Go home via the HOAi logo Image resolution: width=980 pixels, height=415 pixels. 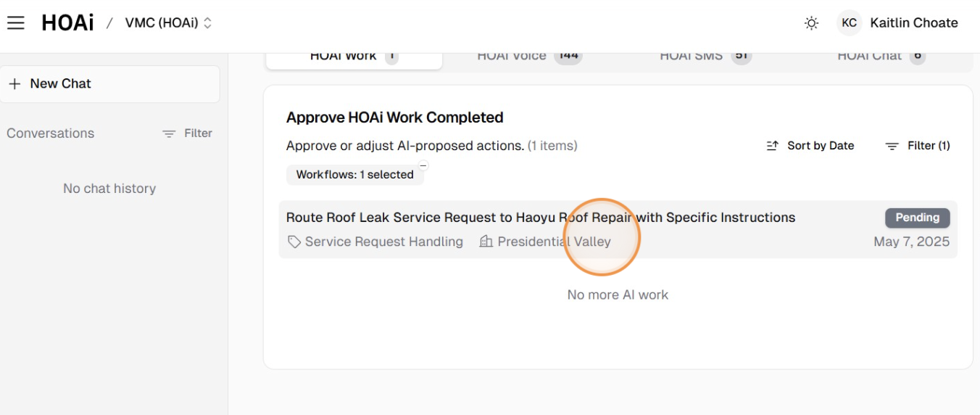[67, 23]
